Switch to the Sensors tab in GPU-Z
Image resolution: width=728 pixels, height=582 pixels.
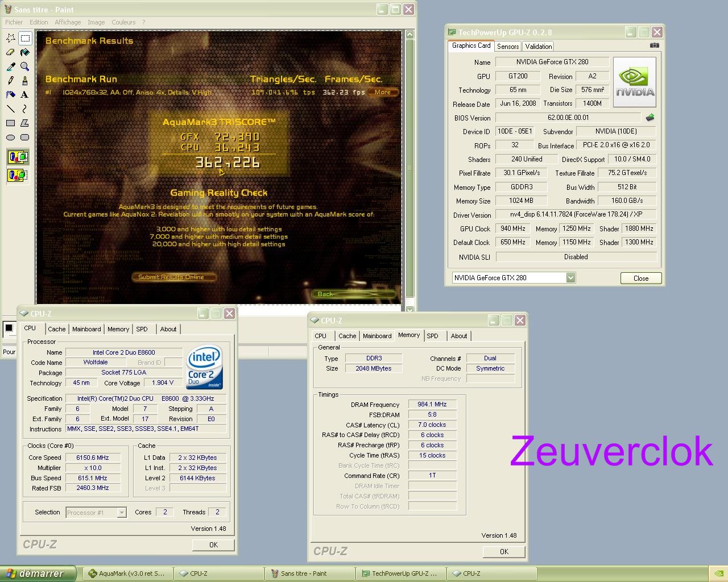point(508,47)
